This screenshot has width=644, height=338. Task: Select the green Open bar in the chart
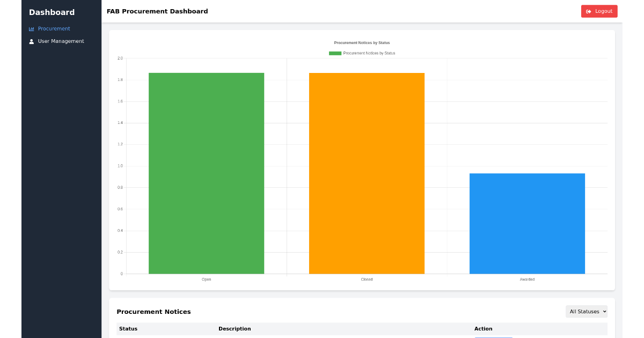[207, 172]
